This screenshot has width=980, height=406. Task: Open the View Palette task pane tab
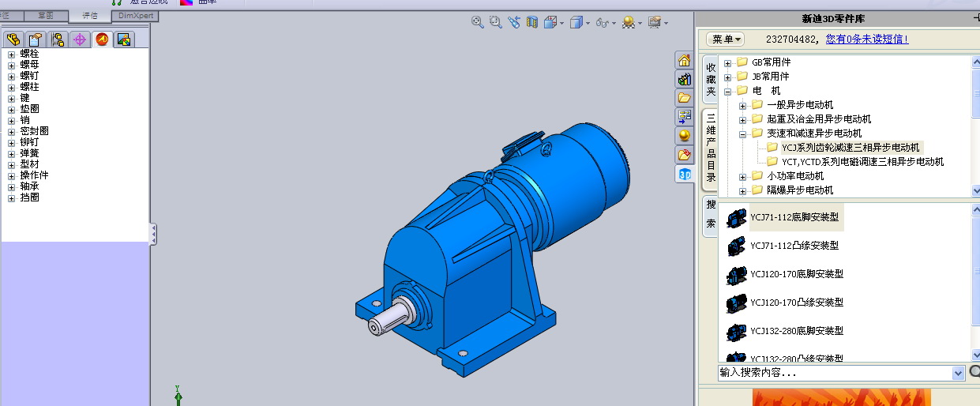(685, 117)
